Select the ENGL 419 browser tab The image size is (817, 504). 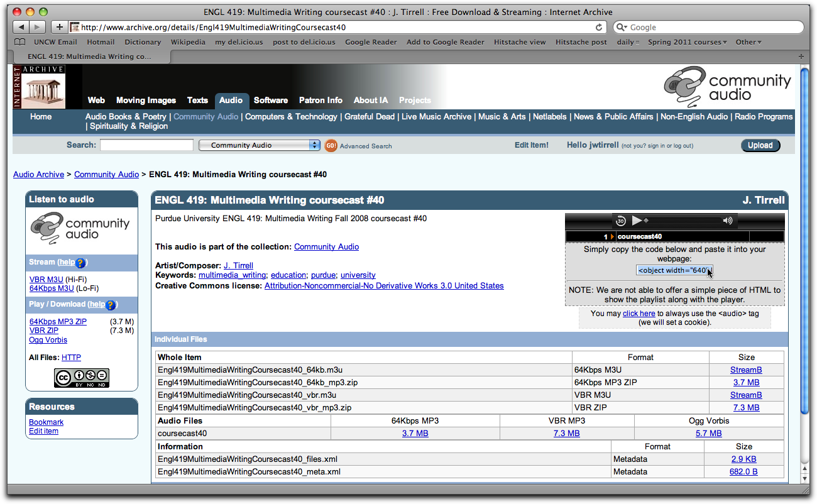click(92, 56)
